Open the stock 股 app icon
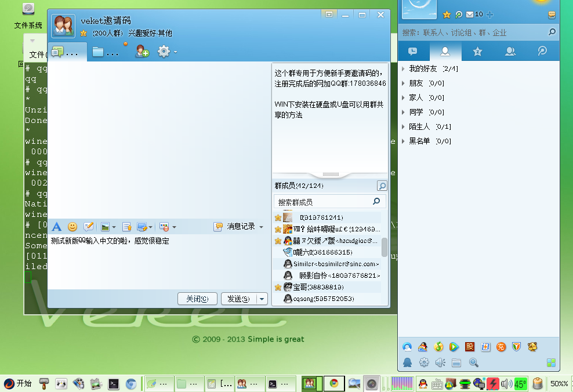 [x=470, y=347]
